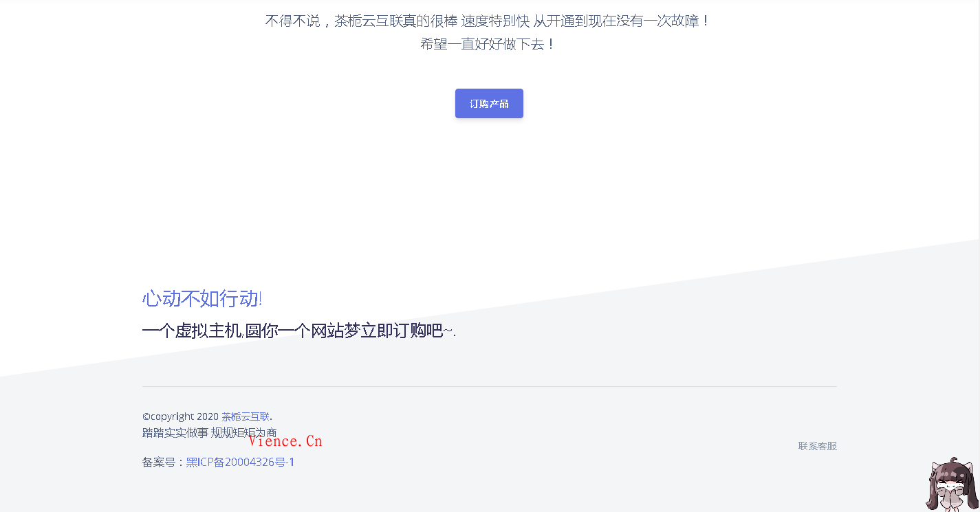The width and height of the screenshot is (980, 512).
Task: Click the 踏踏实实做事 slogan text
Action: coord(175,433)
